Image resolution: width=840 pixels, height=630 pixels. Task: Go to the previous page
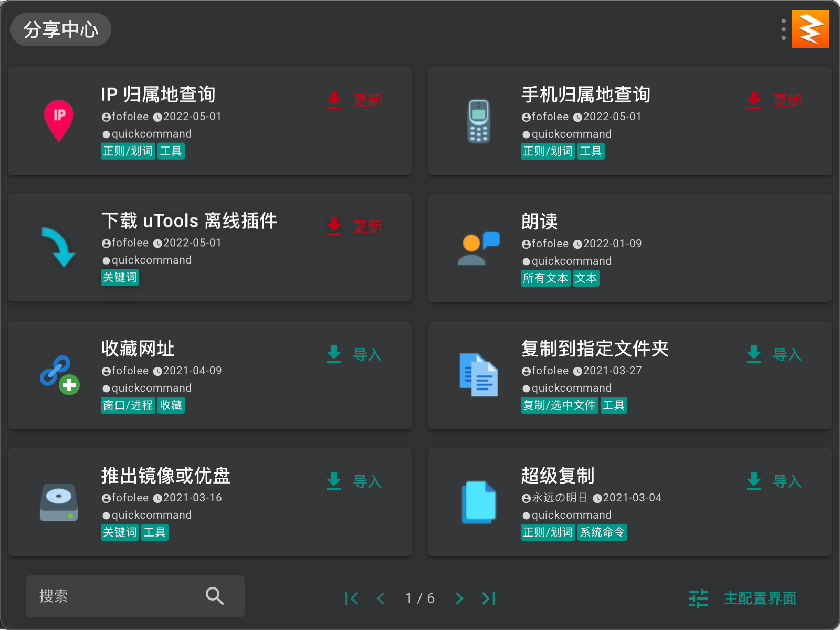pyautogui.click(x=381, y=598)
